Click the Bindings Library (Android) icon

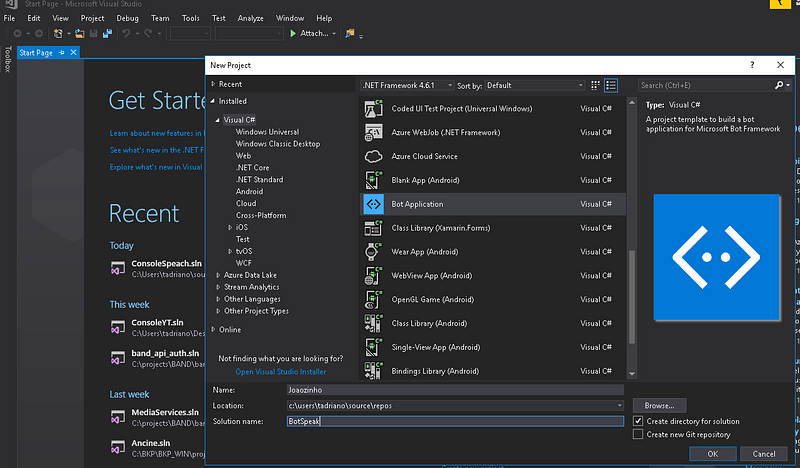pos(373,371)
